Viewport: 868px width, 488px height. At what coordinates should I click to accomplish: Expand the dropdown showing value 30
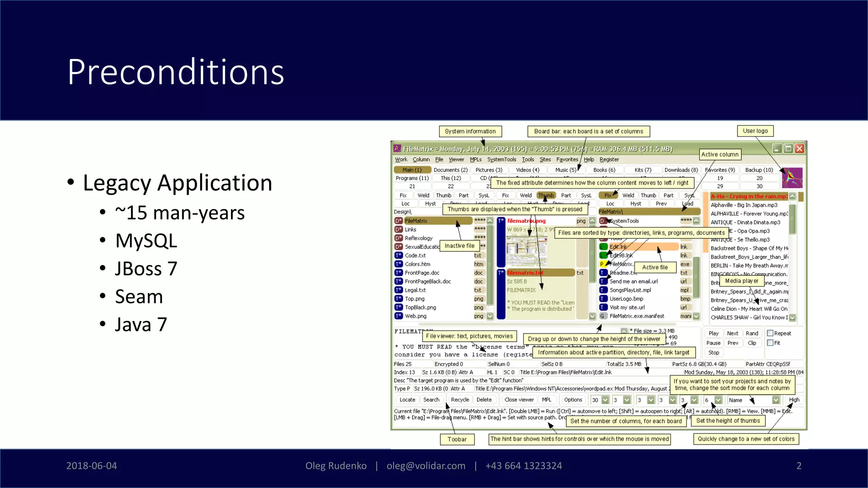point(605,400)
